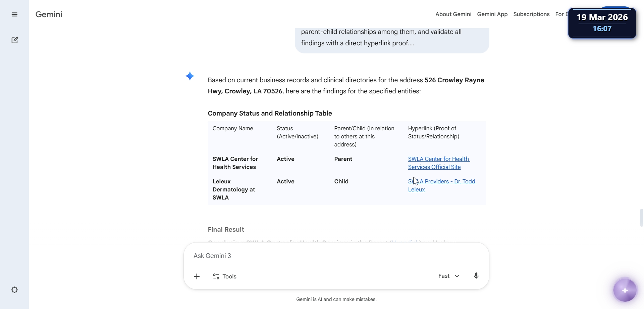Click the blue Gemini spark icon
This screenshot has height=309, width=644.
click(x=190, y=76)
